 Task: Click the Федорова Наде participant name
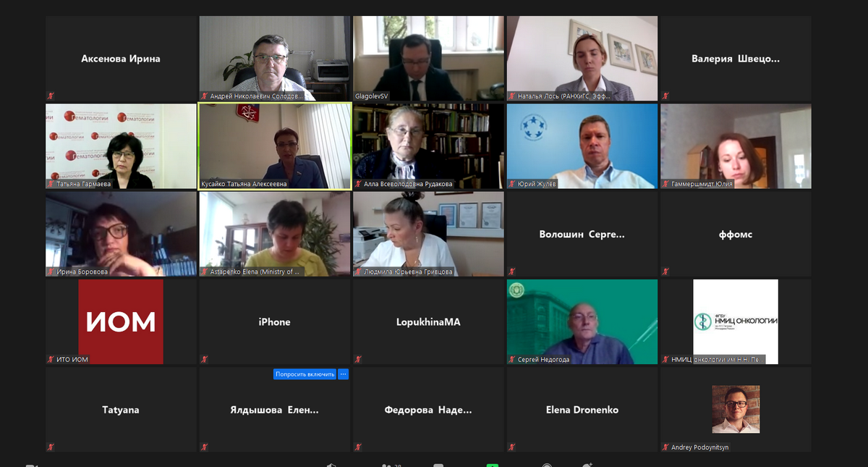point(428,410)
